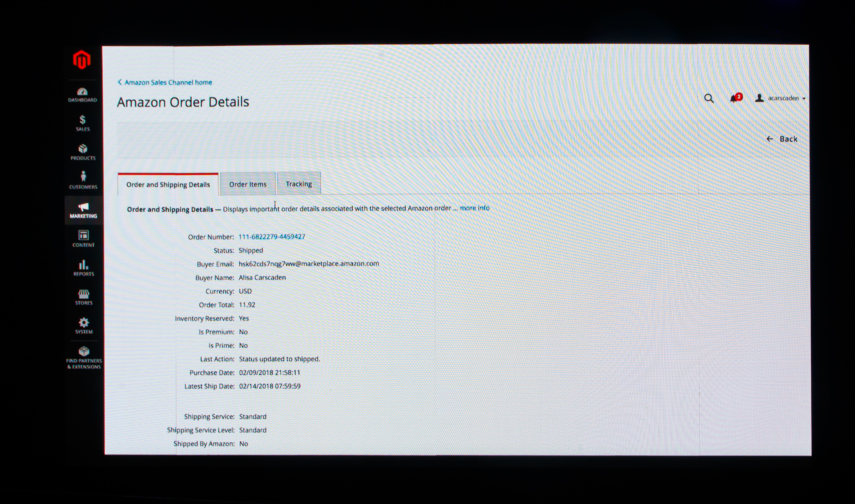The image size is (855, 504).
Task: Click Shipping Service Level value Standard
Action: [x=253, y=430]
